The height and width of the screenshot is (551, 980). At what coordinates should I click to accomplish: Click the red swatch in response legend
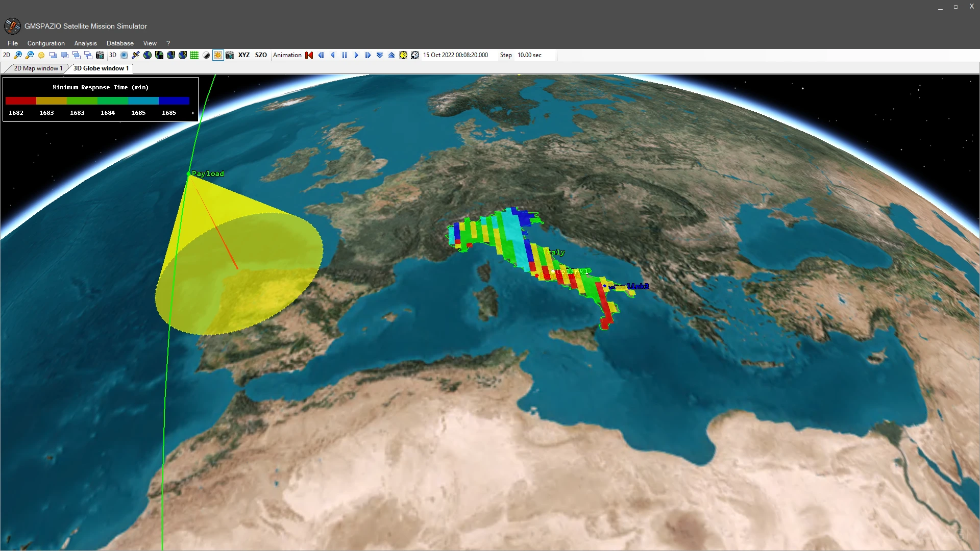coord(20,101)
